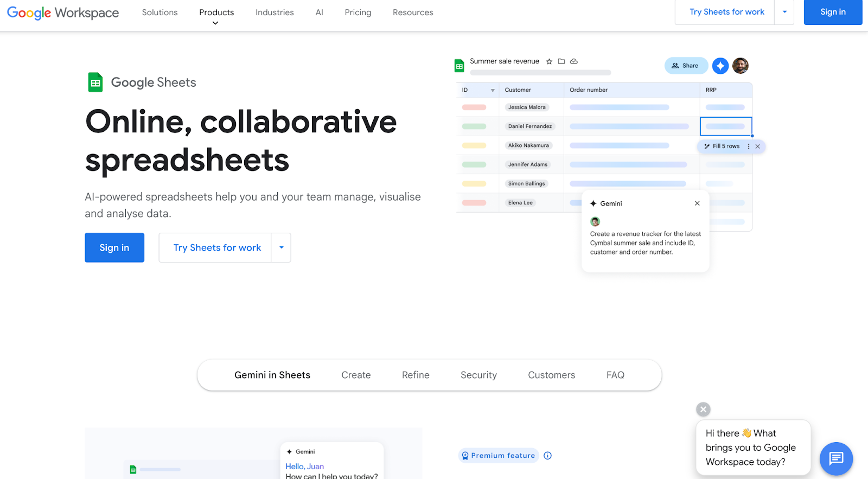Click the Gemini sparkle icon in the panel
868x479 pixels.
[x=593, y=203]
